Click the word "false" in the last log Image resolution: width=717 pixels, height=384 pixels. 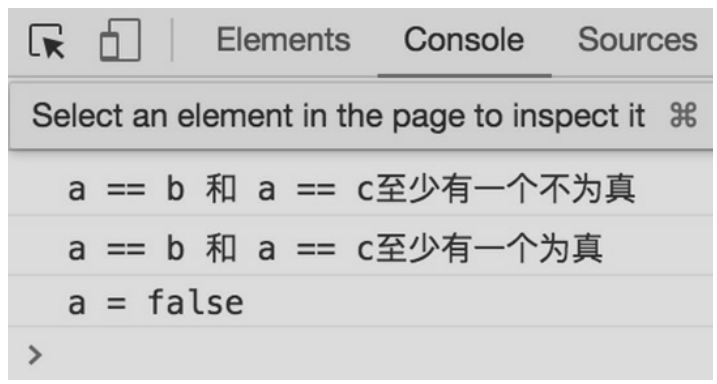pos(196,302)
